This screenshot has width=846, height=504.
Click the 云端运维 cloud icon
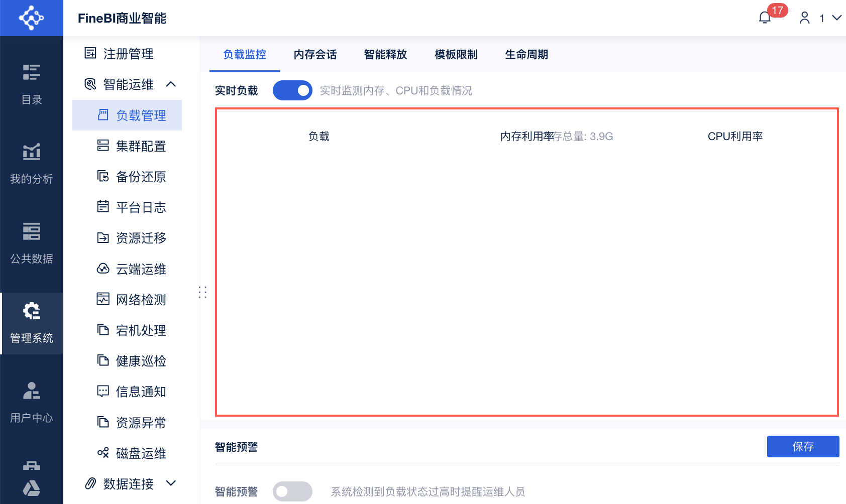tap(103, 269)
